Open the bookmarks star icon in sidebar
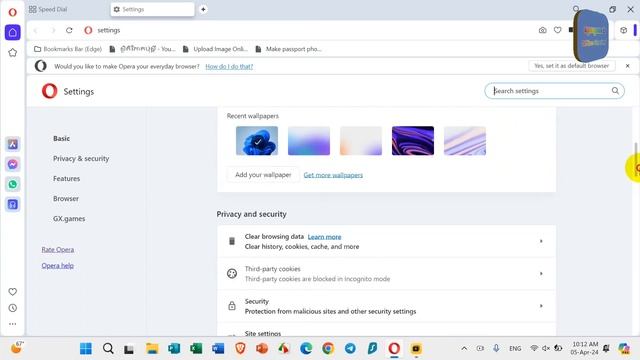This screenshot has width=640, height=360. pyautogui.click(x=13, y=53)
